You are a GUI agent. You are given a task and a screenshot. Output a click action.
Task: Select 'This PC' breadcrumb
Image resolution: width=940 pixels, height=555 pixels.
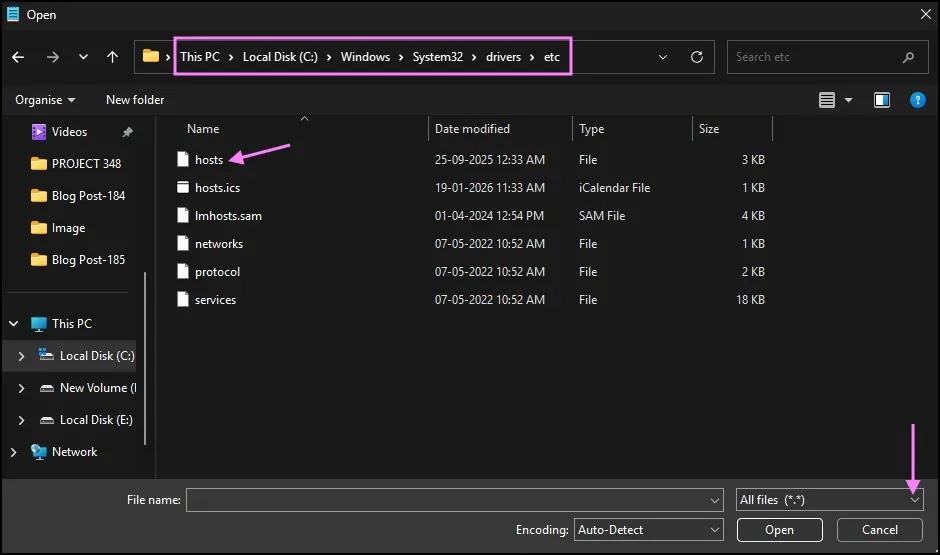coord(200,57)
